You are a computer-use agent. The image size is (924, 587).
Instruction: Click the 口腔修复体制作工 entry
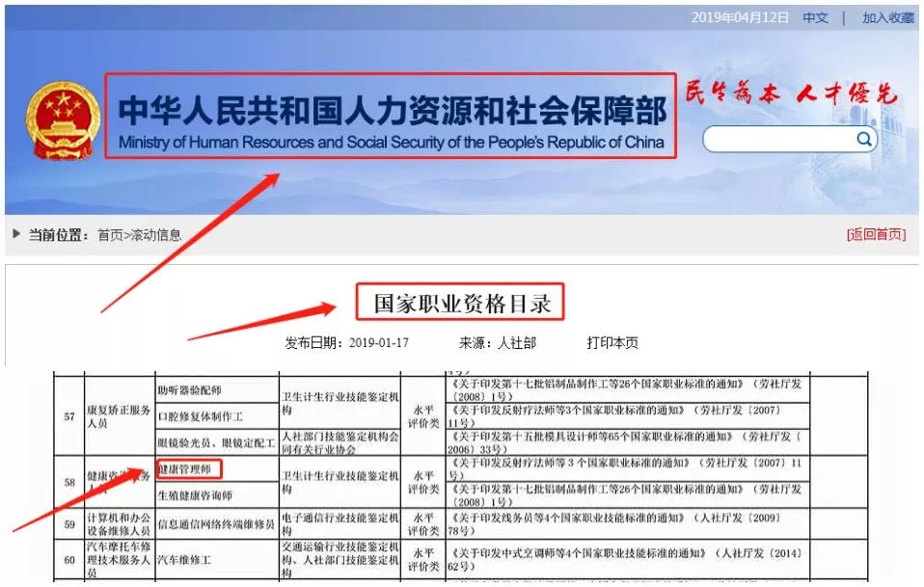coord(201,416)
